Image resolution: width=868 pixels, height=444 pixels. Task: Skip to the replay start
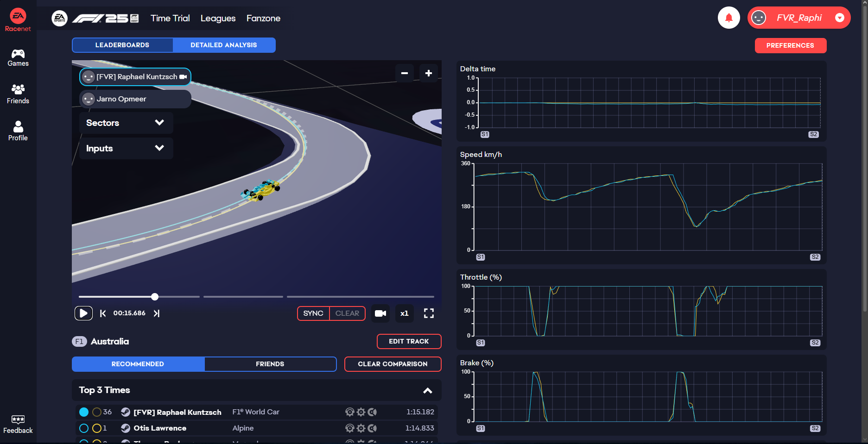(x=103, y=313)
